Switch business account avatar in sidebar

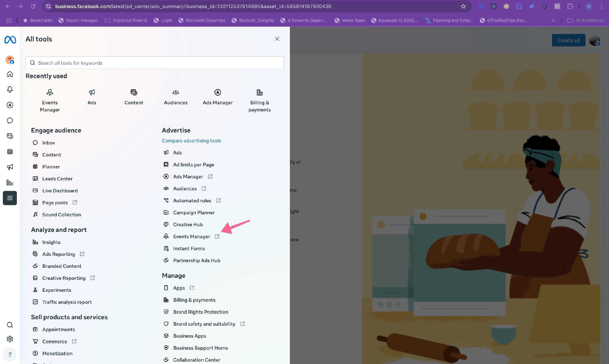tap(10, 60)
